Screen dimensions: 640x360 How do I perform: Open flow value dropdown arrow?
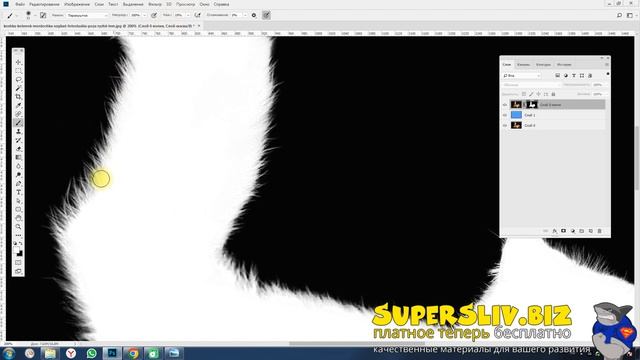point(188,15)
